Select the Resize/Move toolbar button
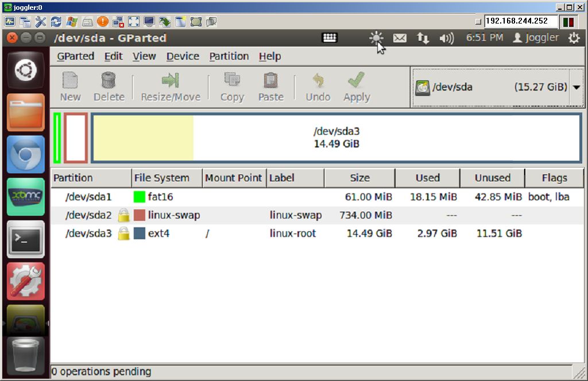The width and height of the screenshot is (588, 381). [x=171, y=87]
